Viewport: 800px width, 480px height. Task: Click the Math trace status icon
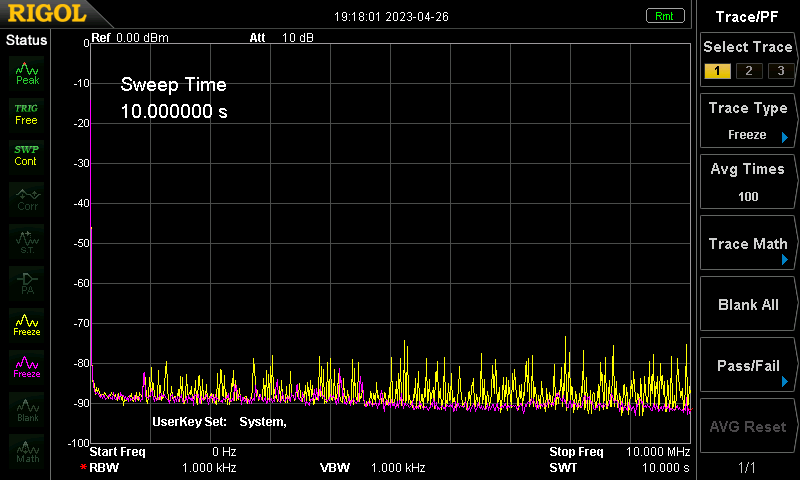click(x=27, y=451)
